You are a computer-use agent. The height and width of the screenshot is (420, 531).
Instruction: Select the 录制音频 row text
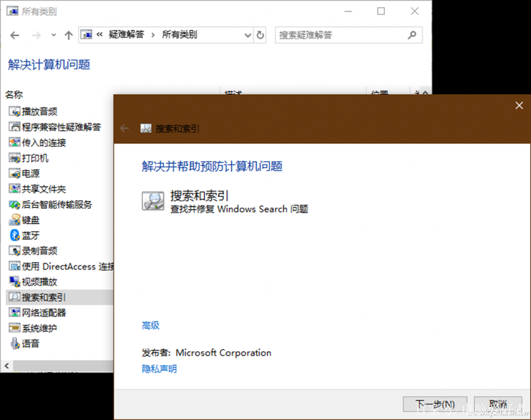click(x=40, y=251)
